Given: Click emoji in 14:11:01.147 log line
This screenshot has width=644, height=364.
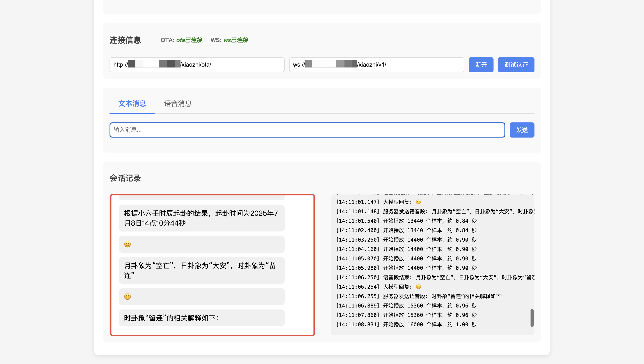Looking at the screenshot, I should (x=418, y=202).
